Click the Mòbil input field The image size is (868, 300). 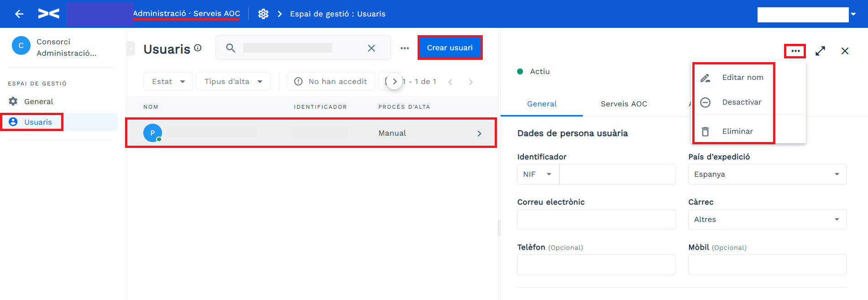[767, 264]
